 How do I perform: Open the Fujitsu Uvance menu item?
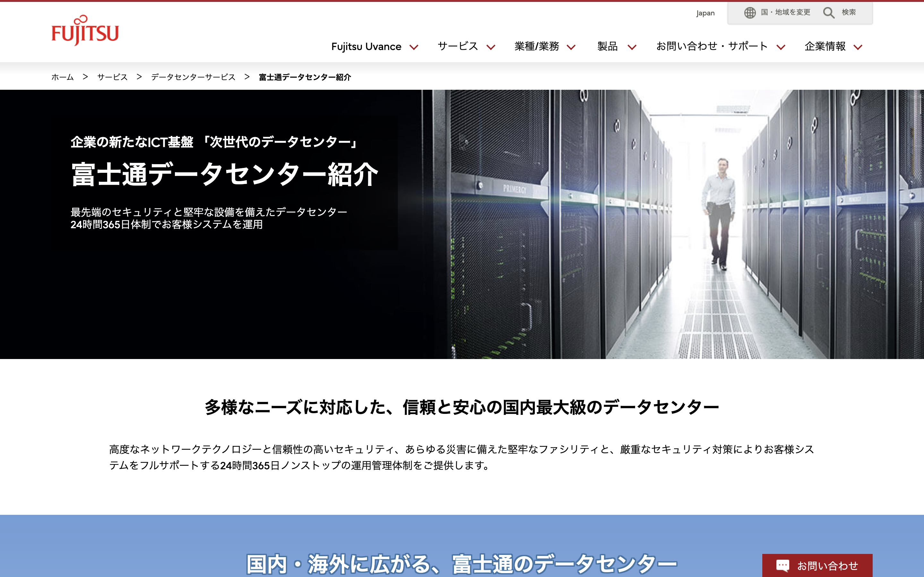(x=366, y=46)
